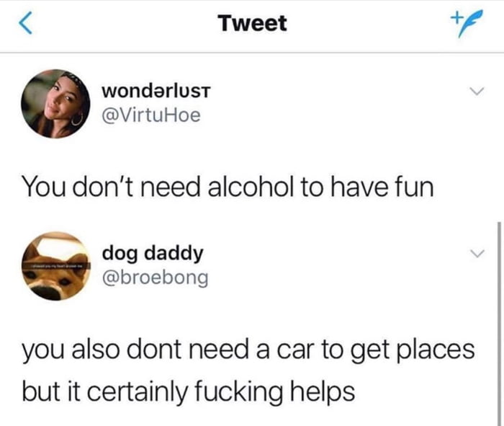
Task: Compose a new tweet with the feather icon
Action: pyautogui.click(x=467, y=23)
